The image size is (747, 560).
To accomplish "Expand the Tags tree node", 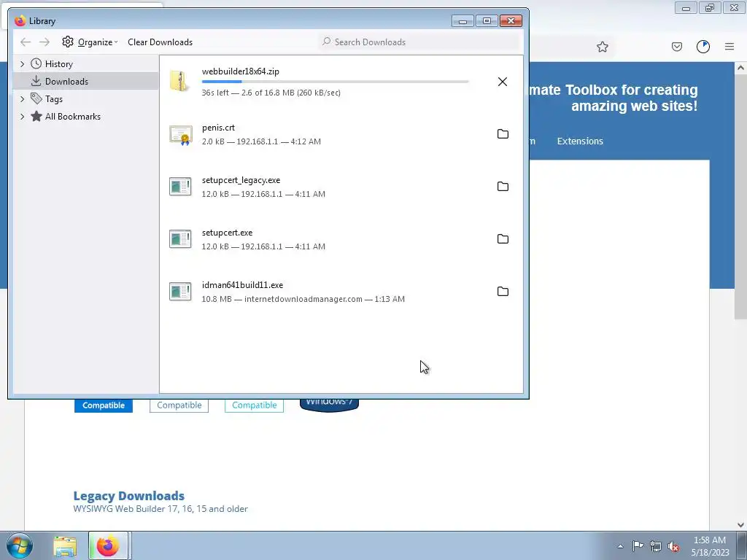I will click(22, 99).
